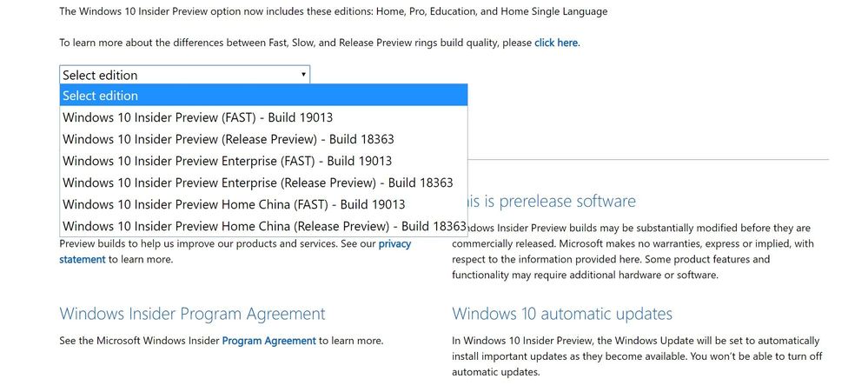
Task: Click the editions list sentence at top
Action: (334, 11)
